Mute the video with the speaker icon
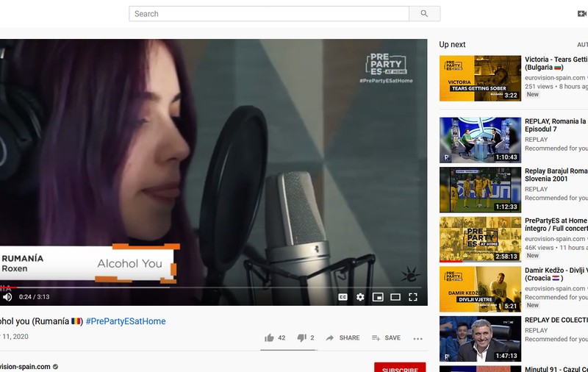Image resolution: width=588 pixels, height=372 pixels. click(7, 297)
